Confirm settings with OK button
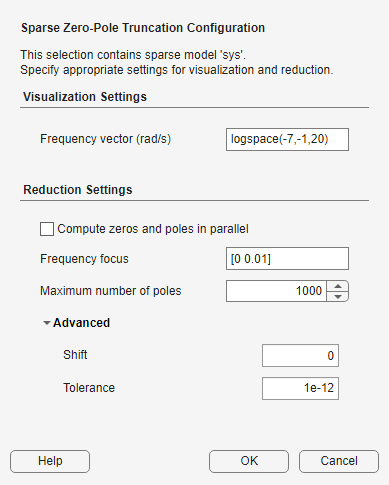 (249, 461)
